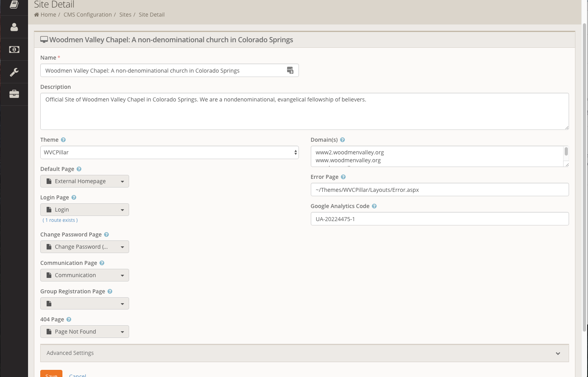
Task: Expand the Advanced Settings section
Action: tap(304, 353)
